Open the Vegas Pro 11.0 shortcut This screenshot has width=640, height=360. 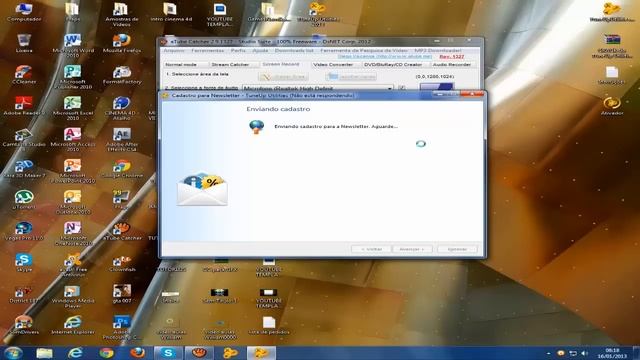[24, 231]
